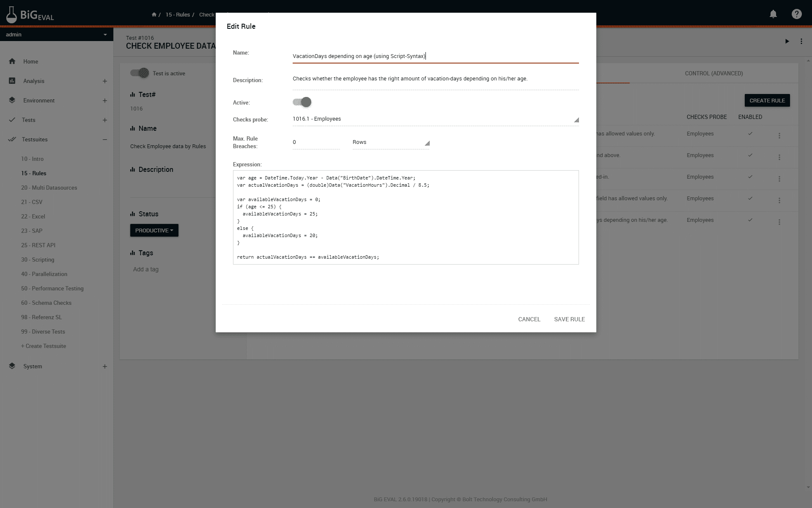Click the Environment layers icon
This screenshot has width=812, height=508.
click(12, 100)
